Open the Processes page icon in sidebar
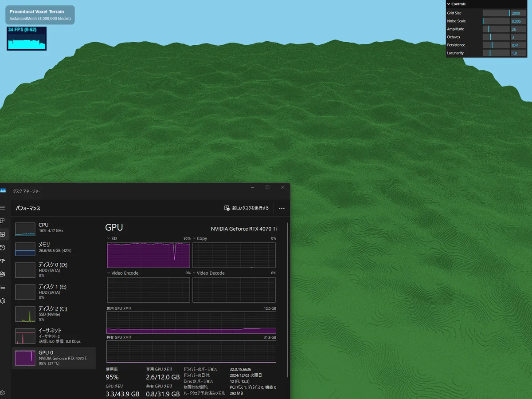 click(2, 221)
